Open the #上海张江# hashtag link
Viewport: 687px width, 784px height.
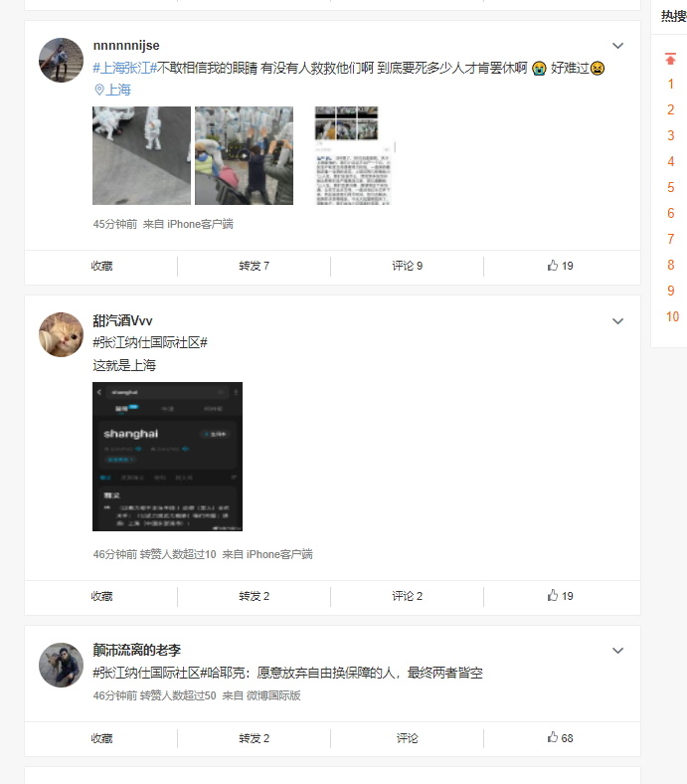[125, 68]
